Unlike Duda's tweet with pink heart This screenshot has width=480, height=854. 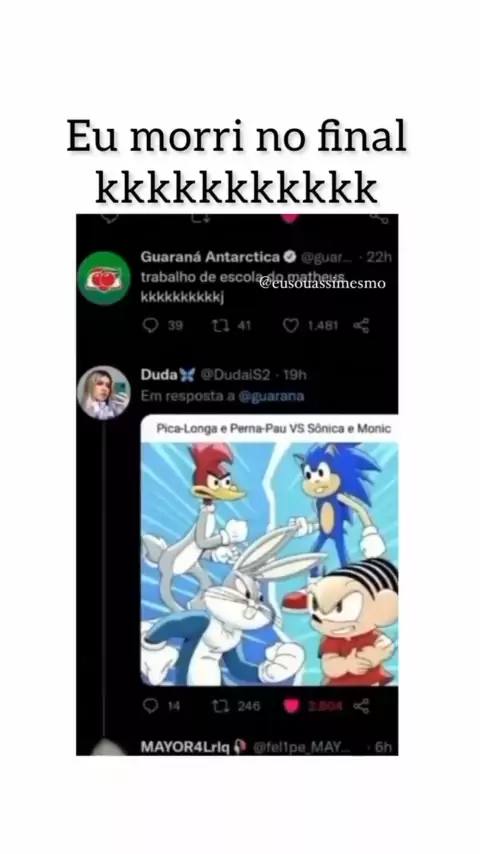[291, 706]
